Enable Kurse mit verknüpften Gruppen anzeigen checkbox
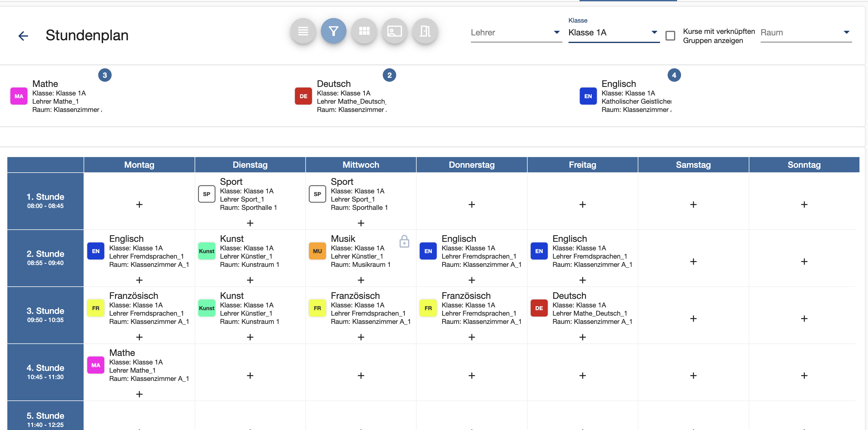The width and height of the screenshot is (868, 430). [670, 36]
